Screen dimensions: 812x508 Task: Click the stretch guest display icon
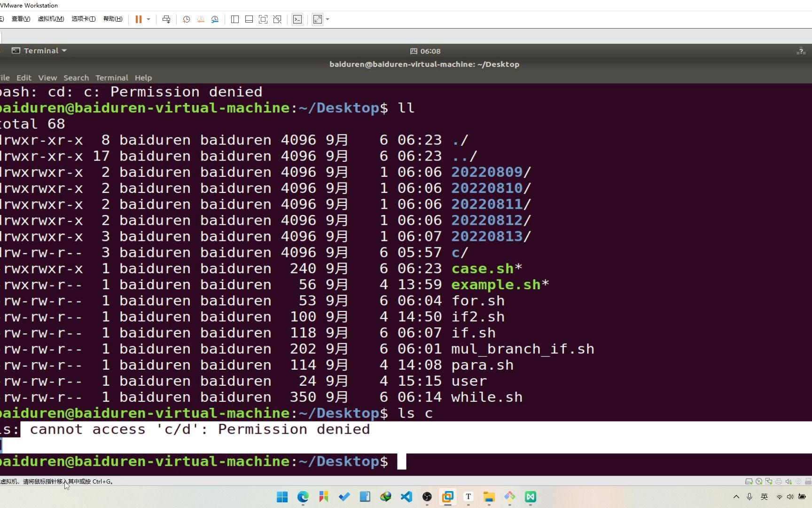click(x=318, y=19)
